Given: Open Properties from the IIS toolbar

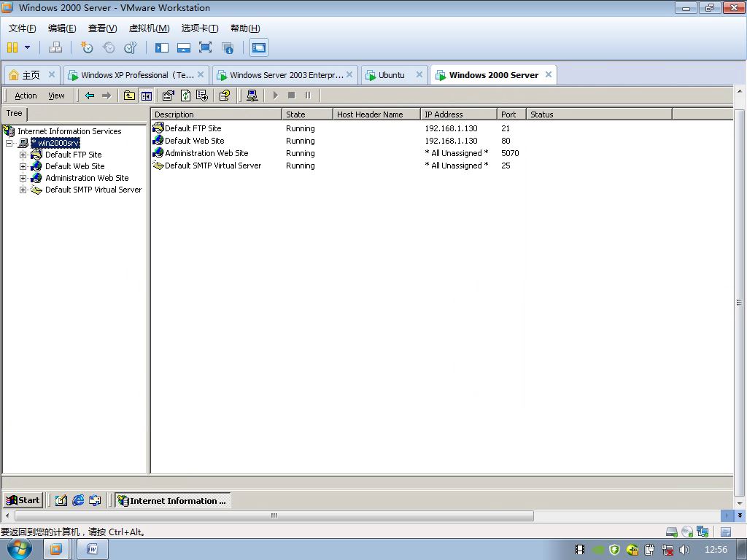Looking at the screenshot, I should [x=169, y=96].
